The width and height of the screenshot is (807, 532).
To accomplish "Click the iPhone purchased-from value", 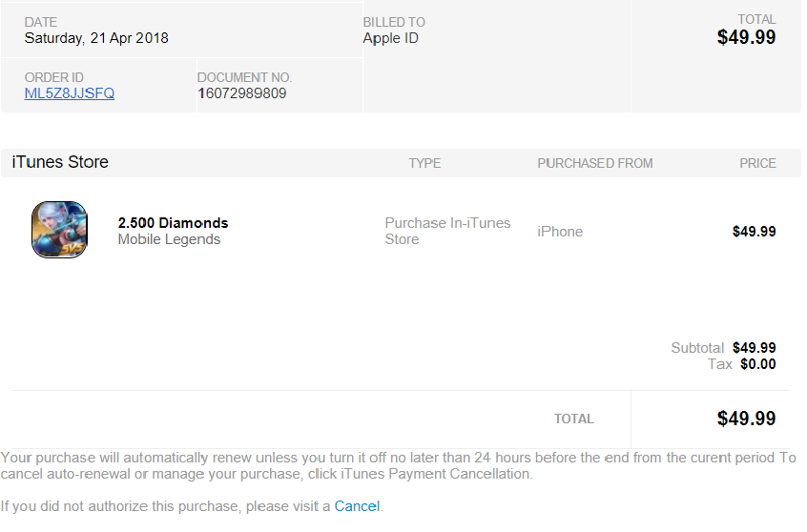I will click(x=560, y=232).
